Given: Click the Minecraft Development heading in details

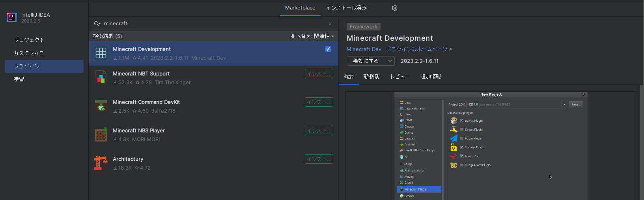Looking at the screenshot, I should pos(390,38).
